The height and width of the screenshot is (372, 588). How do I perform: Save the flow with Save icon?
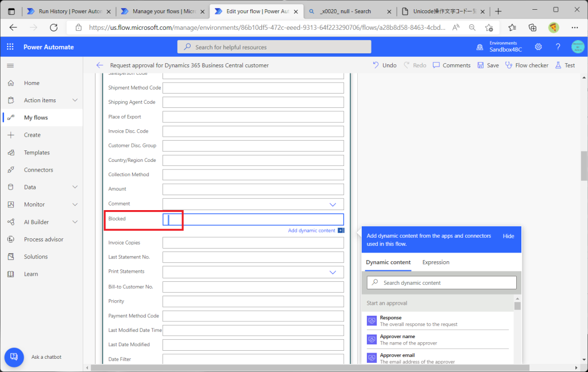click(481, 65)
